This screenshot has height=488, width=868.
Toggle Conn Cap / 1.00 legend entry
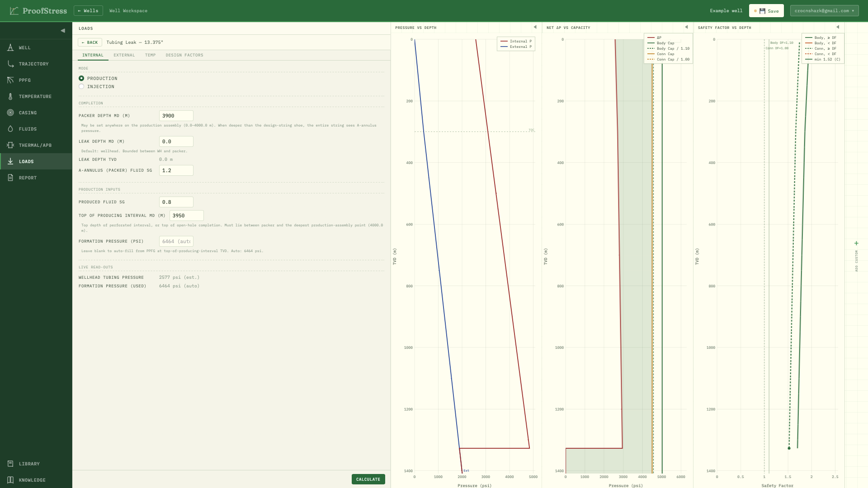click(x=668, y=59)
